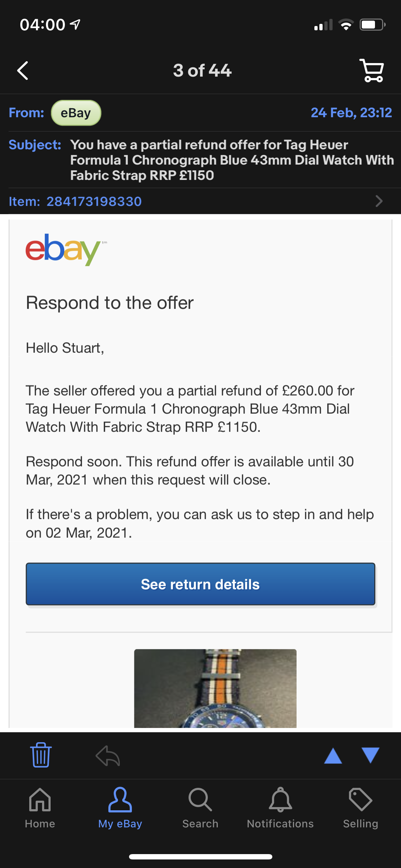Open the shopping cart
The image size is (401, 868).
[x=372, y=71]
